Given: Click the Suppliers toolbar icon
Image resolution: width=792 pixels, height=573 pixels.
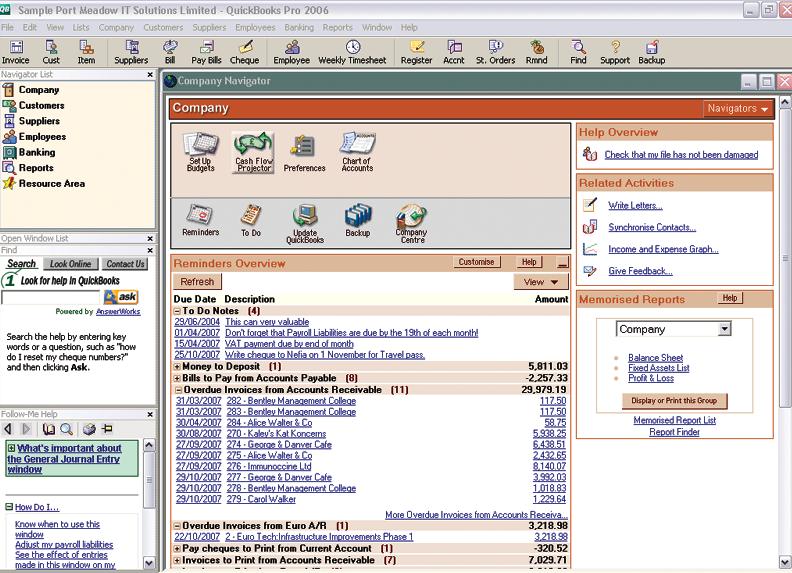Looking at the screenshot, I should pos(131,53).
